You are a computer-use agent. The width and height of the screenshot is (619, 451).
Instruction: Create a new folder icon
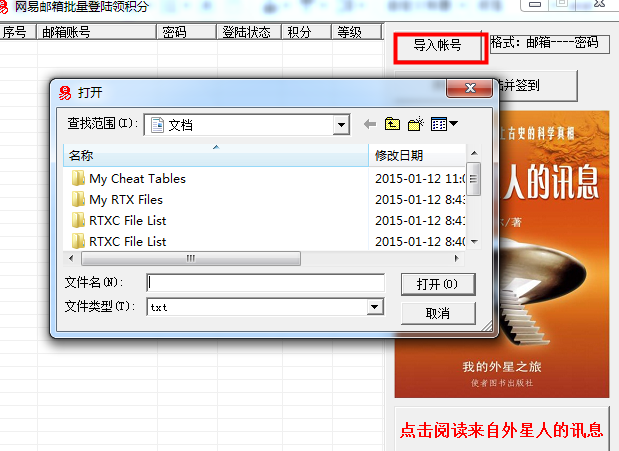click(416, 124)
